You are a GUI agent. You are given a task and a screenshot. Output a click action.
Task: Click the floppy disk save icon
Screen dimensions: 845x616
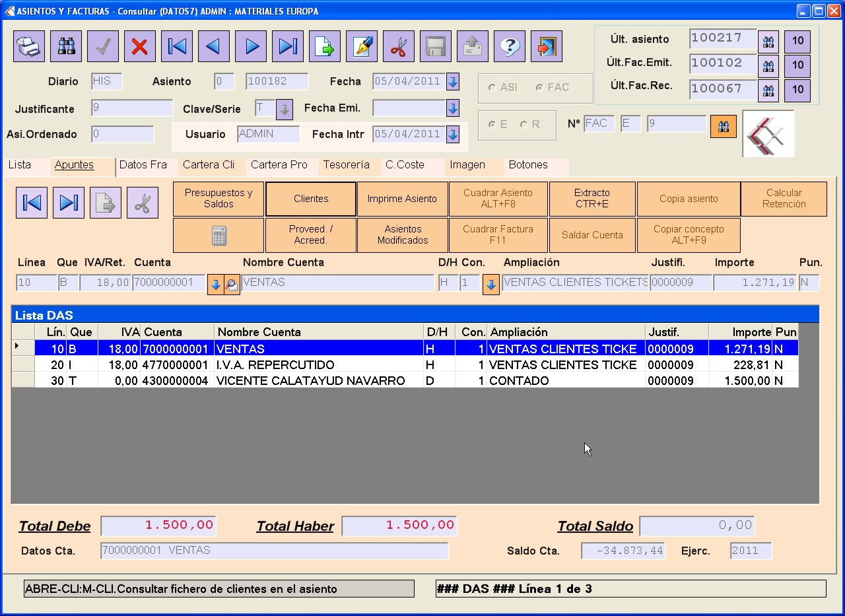coord(436,46)
